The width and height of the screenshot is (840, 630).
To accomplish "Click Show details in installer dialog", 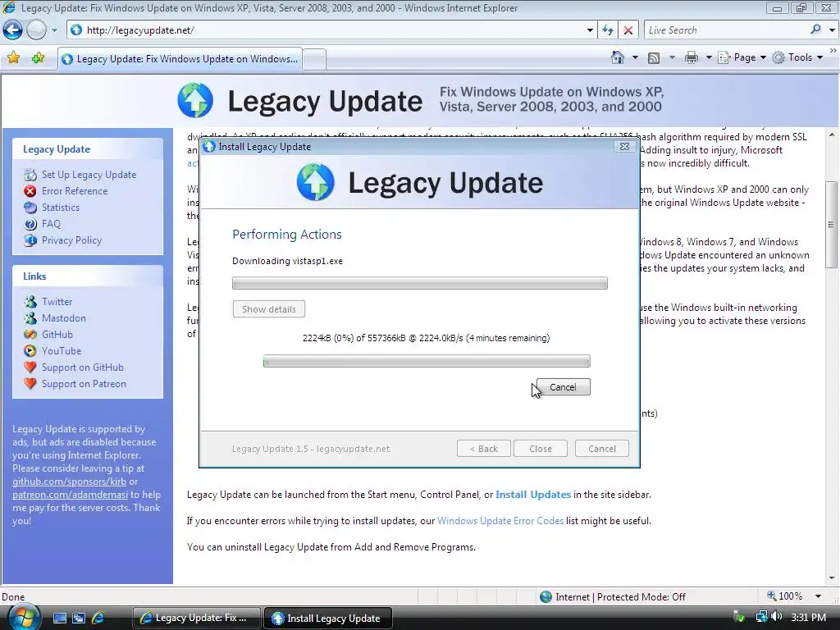I will tap(269, 309).
